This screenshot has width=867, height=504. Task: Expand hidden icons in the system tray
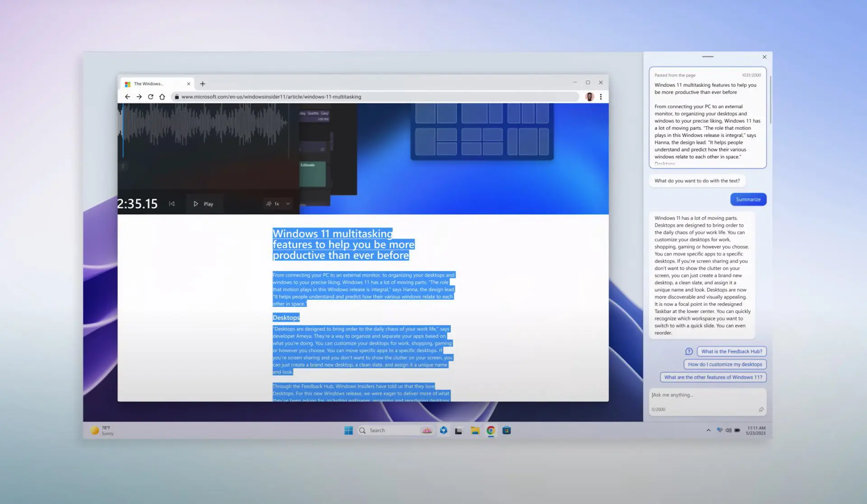click(708, 430)
